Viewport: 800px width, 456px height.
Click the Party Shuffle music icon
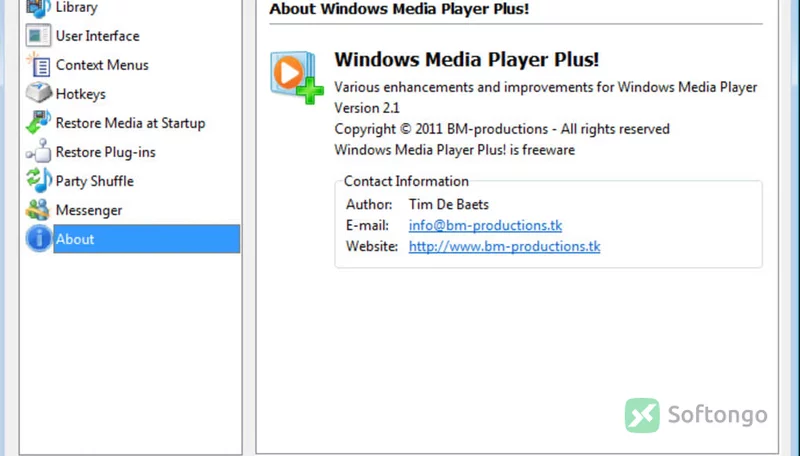pos(38,181)
